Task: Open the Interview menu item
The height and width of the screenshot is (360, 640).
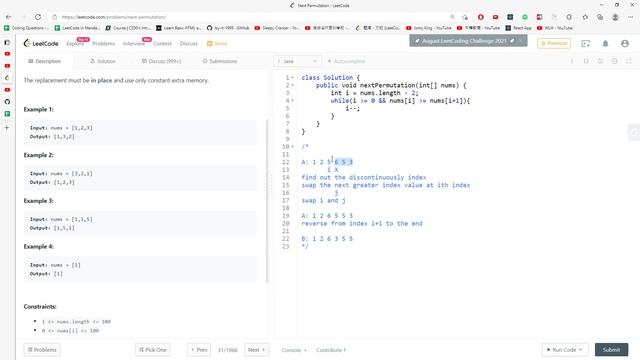Action: [x=133, y=43]
